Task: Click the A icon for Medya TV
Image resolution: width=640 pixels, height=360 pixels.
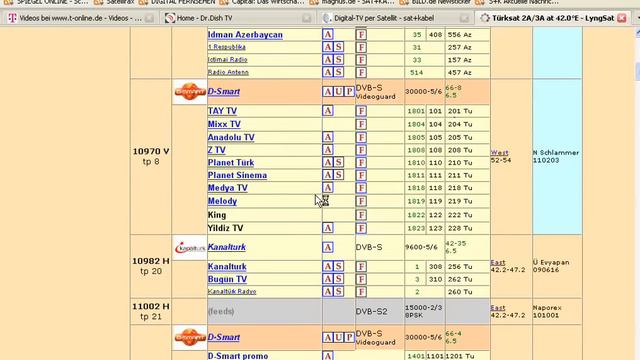Action: click(328, 188)
